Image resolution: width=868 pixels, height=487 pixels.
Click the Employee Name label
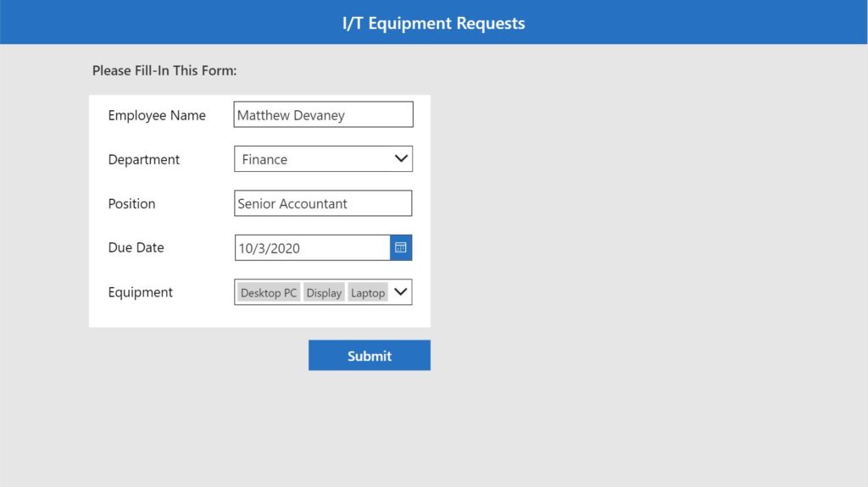[157, 115]
